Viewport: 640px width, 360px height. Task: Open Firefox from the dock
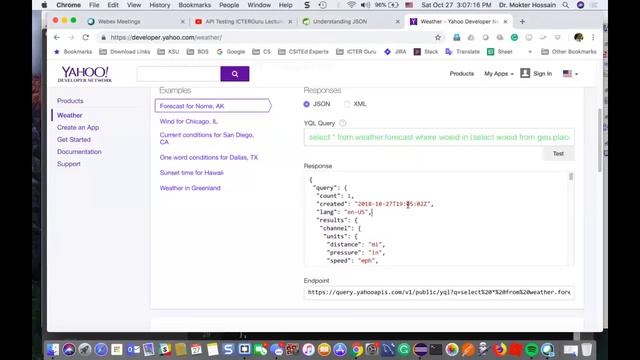(x=500, y=349)
